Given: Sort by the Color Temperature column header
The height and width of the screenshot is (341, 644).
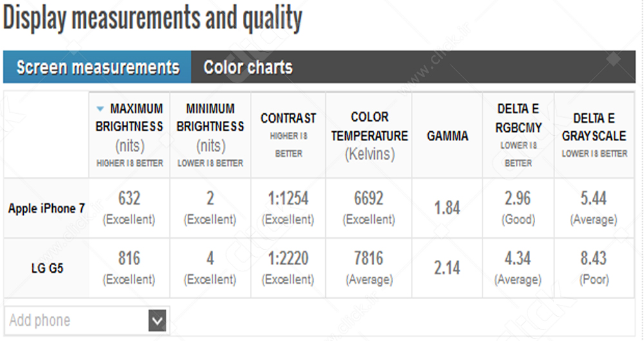Looking at the screenshot, I should [x=370, y=127].
